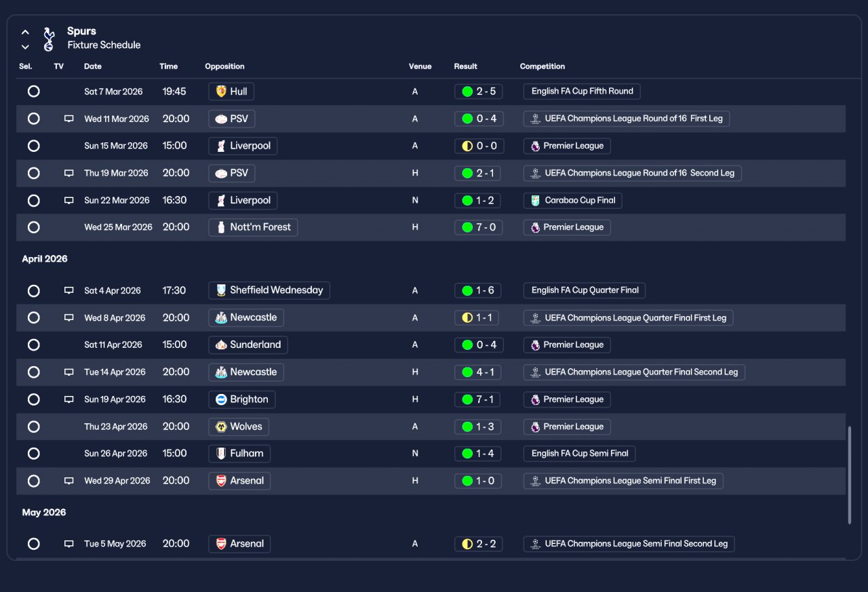Open the Newcastle opposition button on 8 Apr
This screenshot has width=868, height=592.
click(246, 317)
